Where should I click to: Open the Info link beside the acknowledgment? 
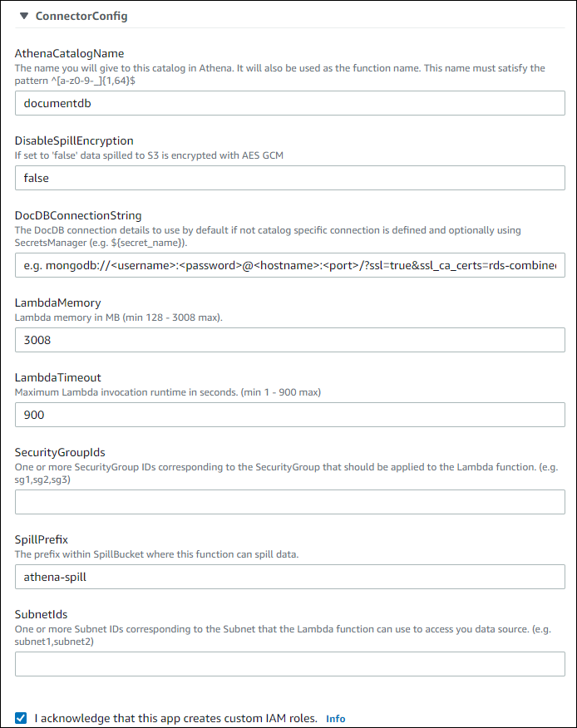(x=335, y=717)
